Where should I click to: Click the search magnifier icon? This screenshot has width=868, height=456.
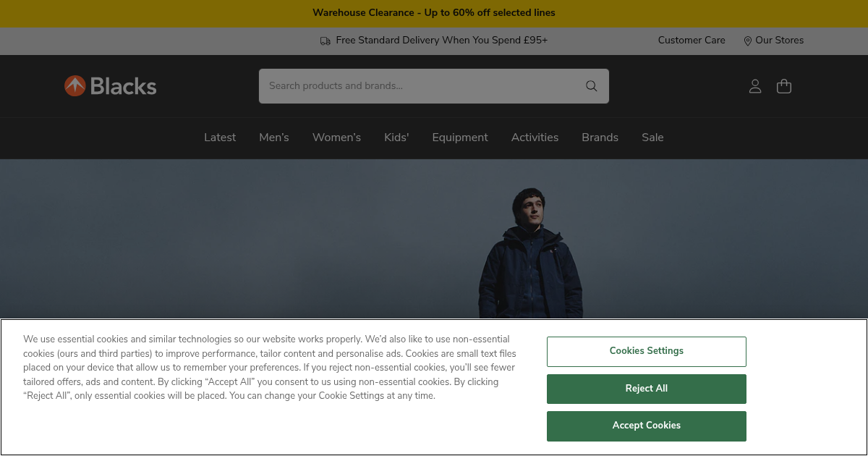pyautogui.click(x=592, y=86)
